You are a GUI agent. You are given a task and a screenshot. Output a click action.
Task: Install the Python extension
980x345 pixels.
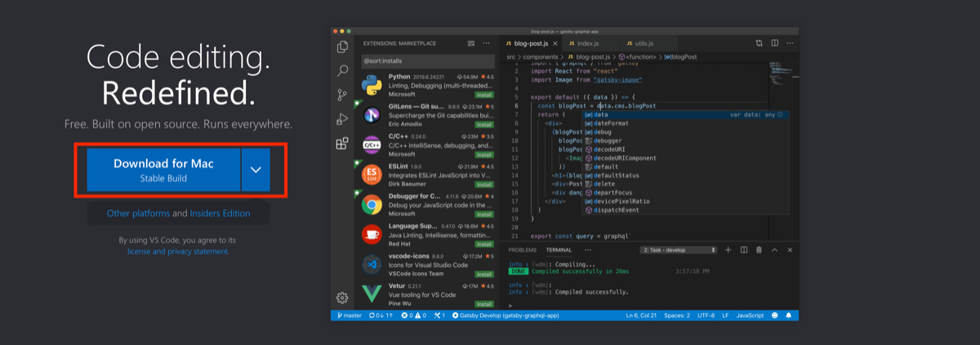(483, 94)
